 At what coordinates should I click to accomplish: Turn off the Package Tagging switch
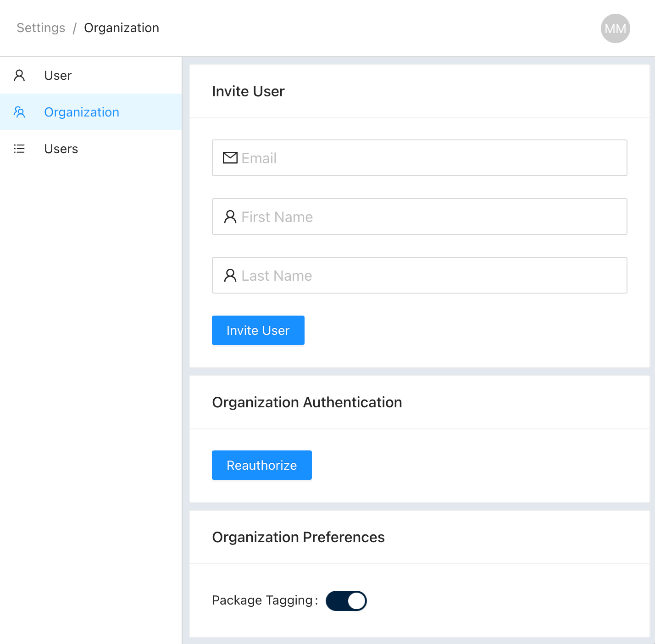[346, 601]
